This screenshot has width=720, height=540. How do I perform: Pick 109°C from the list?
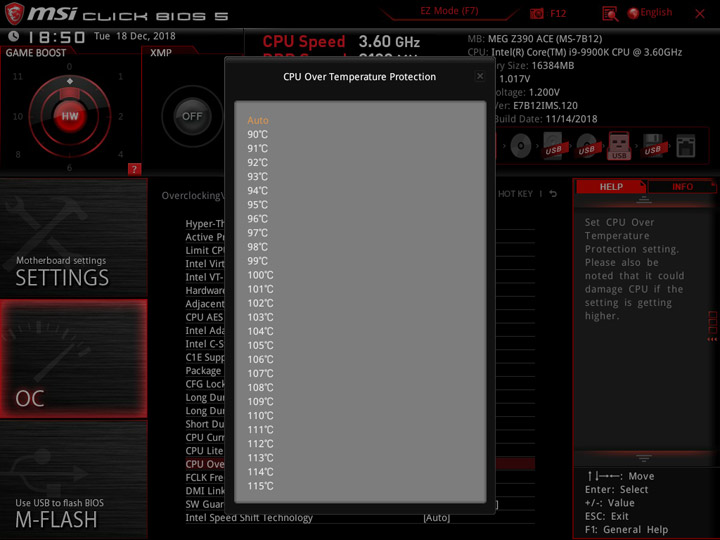260,402
